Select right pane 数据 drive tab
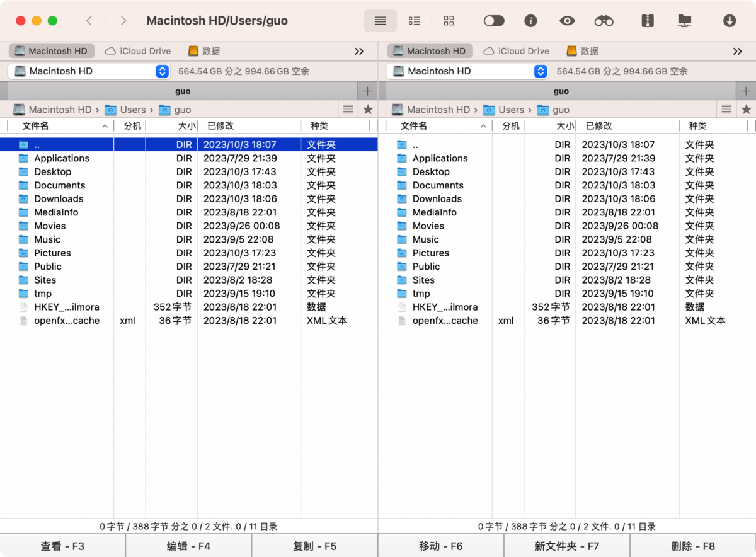This screenshot has height=557, width=756. [x=582, y=51]
